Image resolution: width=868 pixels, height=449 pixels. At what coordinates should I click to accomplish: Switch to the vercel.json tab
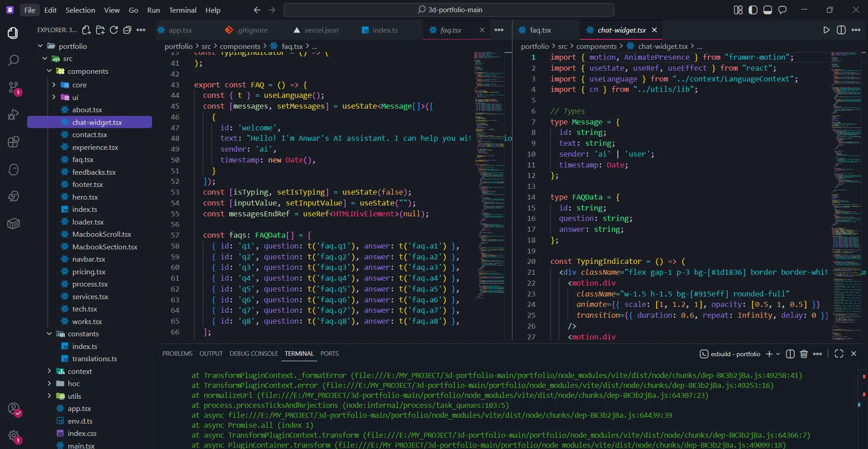[316, 30]
